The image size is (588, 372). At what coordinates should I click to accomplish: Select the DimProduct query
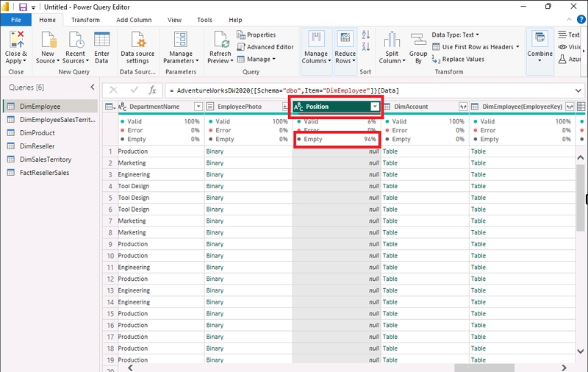tap(50, 133)
